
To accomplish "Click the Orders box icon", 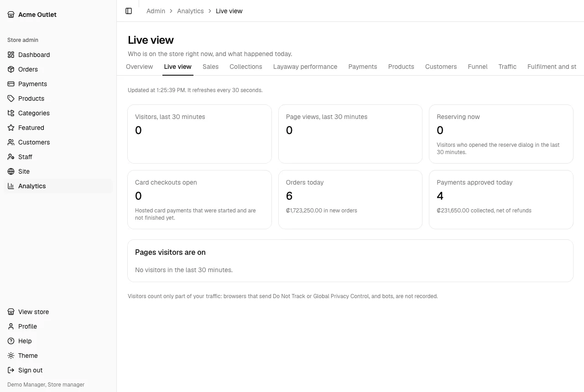I will pos(11,69).
